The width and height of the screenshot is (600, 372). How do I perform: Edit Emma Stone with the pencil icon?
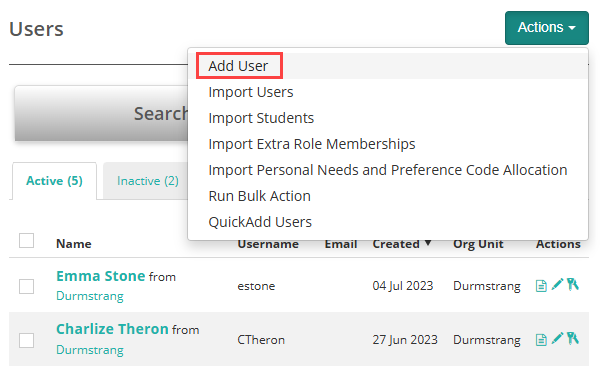click(557, 284)
